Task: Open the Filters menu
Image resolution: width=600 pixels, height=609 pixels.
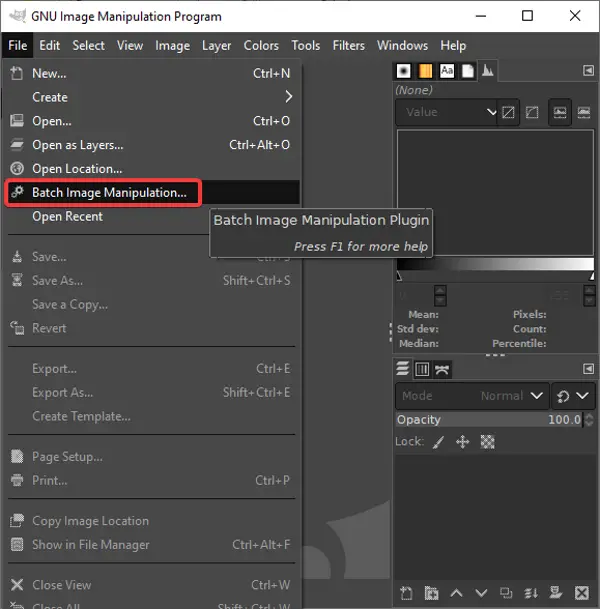Action: pyautogui.click(x=348, y=45)
